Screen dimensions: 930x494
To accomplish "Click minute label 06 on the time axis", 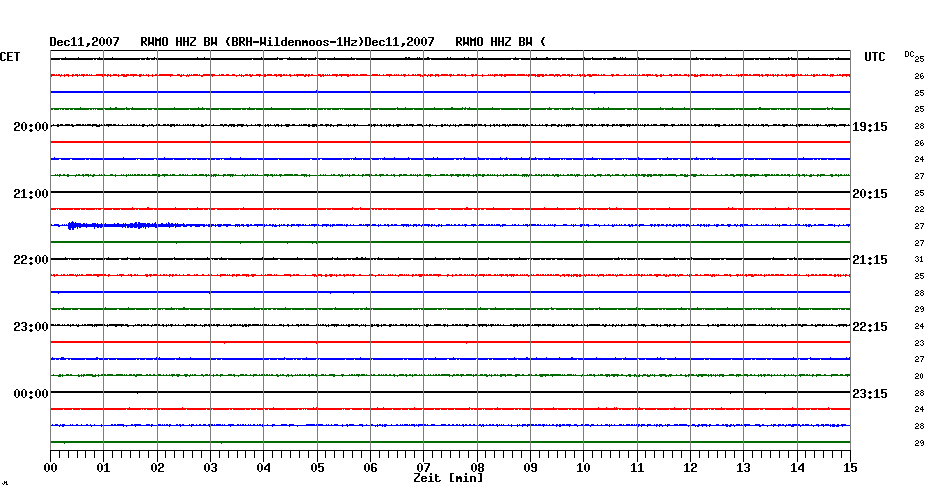I will coord(371,467).
